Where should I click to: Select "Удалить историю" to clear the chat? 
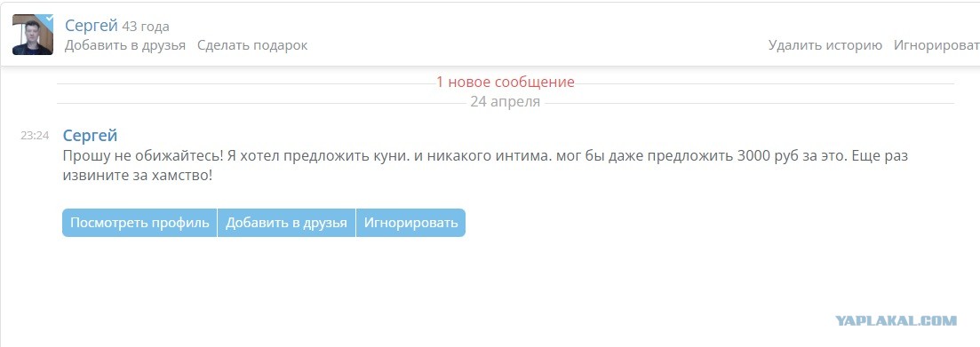825,45
